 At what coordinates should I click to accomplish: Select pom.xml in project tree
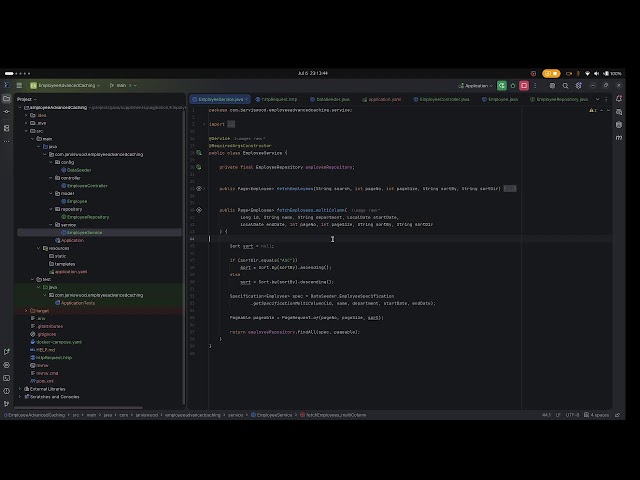pos(44,381)
